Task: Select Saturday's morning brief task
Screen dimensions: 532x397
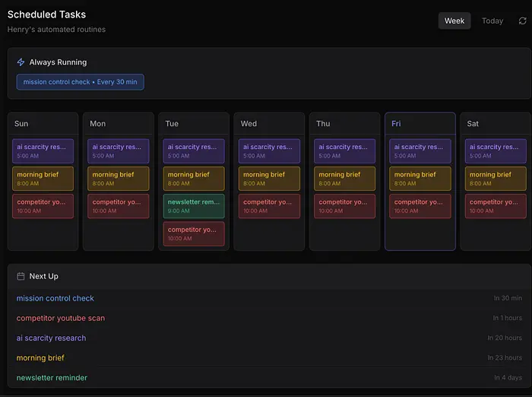Action: [x=496, y=179]
